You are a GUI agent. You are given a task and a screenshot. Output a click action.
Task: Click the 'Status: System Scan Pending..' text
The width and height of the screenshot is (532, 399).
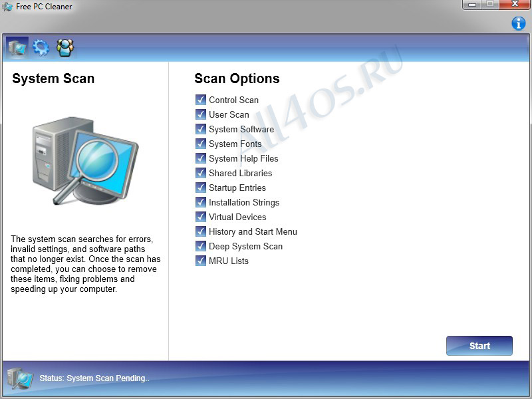pyautogui.click(x=94, y=378)
